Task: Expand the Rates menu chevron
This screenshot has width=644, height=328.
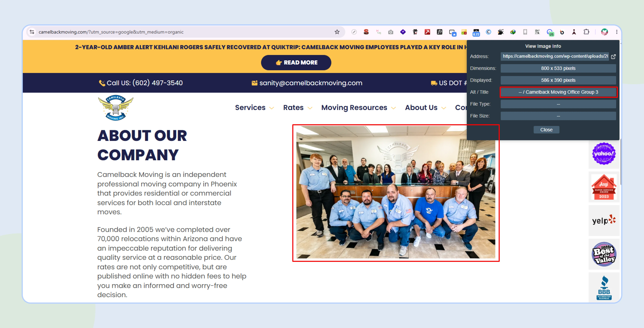Action: [x=310, y=108]
